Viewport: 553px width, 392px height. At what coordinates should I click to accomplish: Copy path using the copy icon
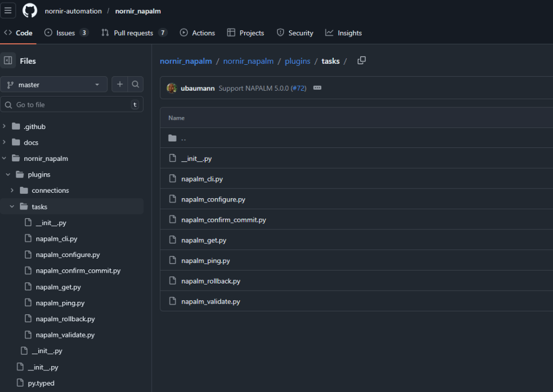click(362, 60)
